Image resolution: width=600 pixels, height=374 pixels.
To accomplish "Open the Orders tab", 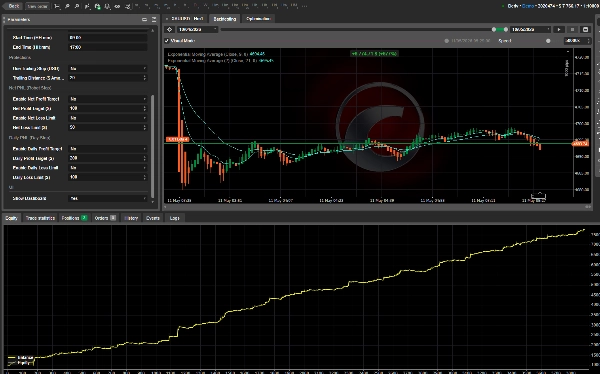I will click(x=105, y=218).
